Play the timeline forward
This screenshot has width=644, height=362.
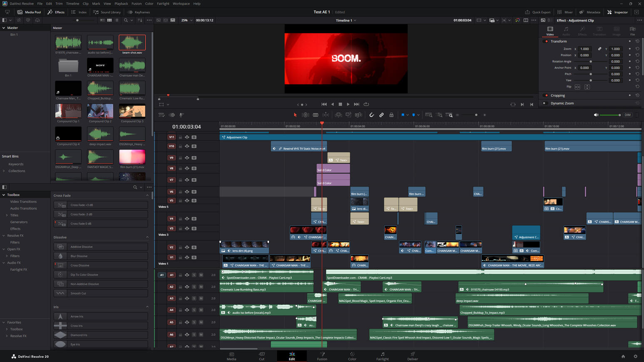(x=348, y=104)
